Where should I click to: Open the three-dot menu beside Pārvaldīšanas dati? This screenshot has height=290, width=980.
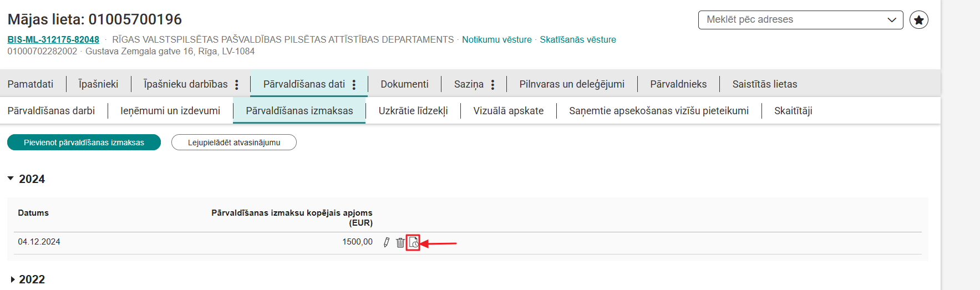pyautogui.click(x=354, y=84)
